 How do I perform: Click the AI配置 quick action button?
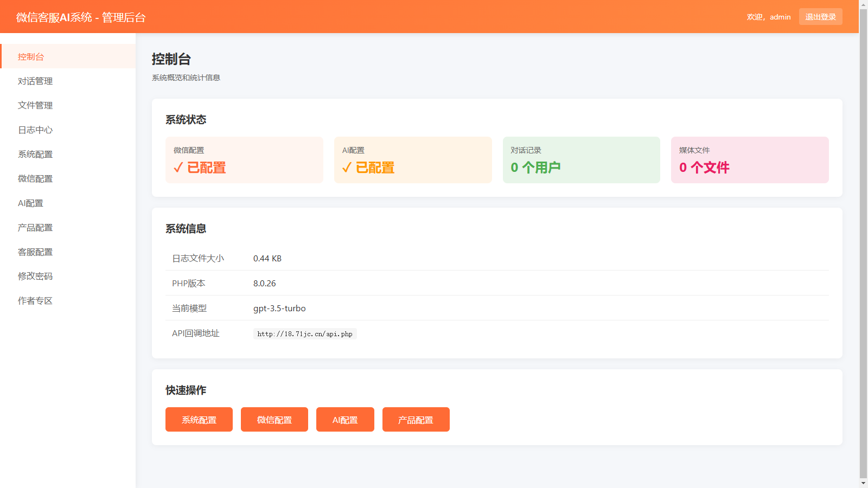(345, 420)
